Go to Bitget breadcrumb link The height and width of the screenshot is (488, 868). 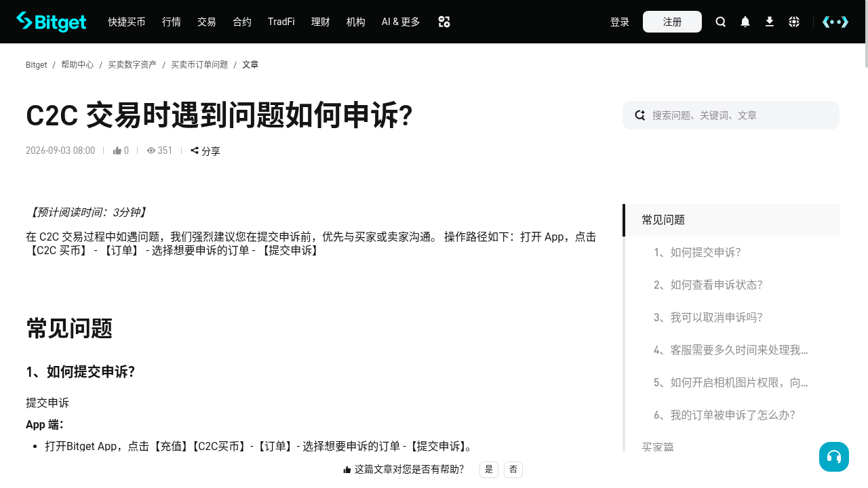tap(36, 65)
